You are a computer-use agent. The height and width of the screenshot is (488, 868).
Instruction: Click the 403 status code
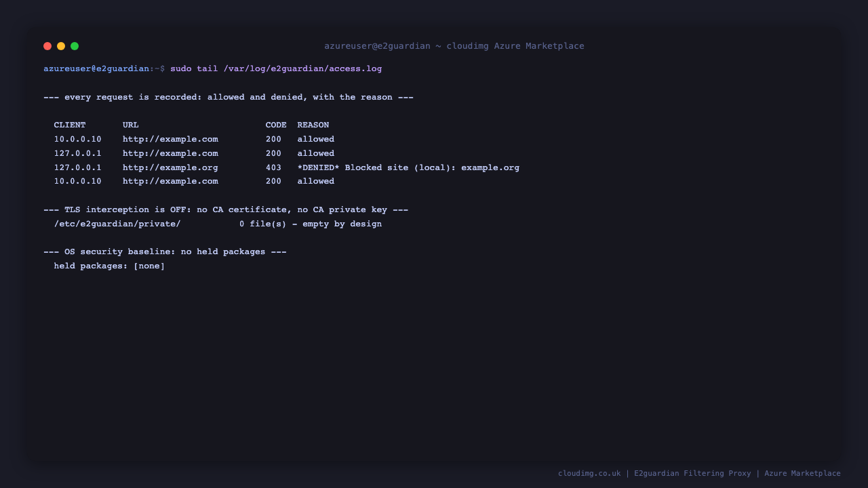point(273,167)
